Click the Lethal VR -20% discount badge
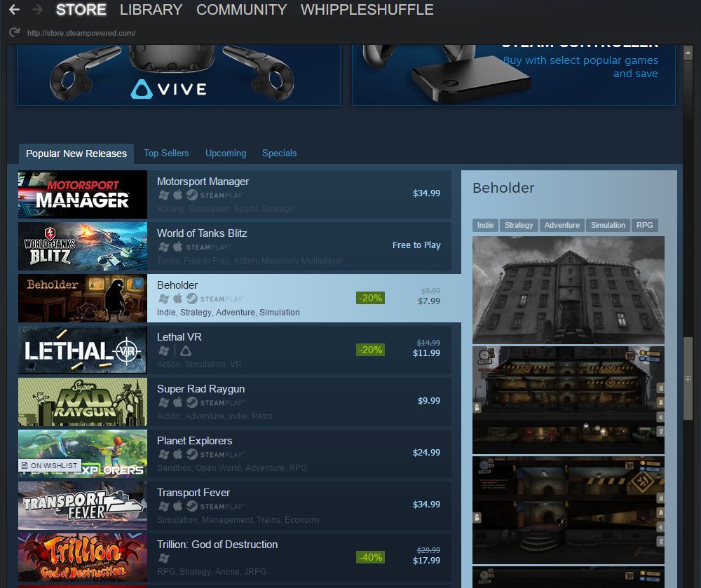 click(371, 350)
